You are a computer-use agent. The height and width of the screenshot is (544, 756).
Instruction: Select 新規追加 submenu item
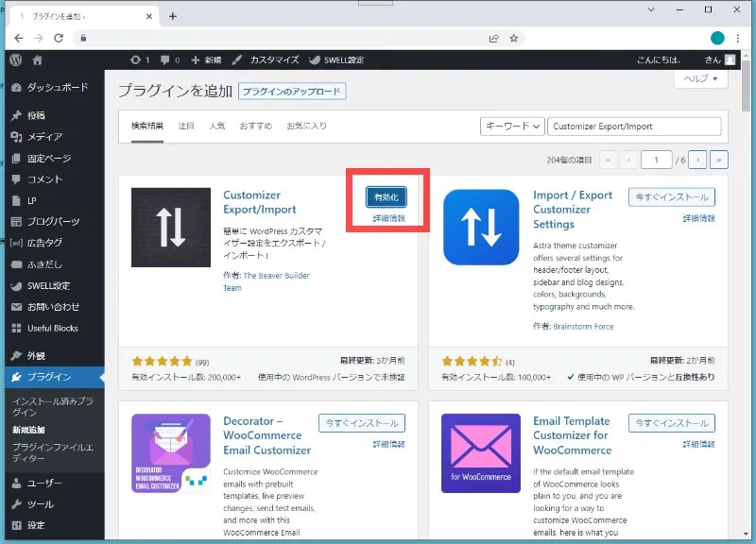tap(28, 430)
